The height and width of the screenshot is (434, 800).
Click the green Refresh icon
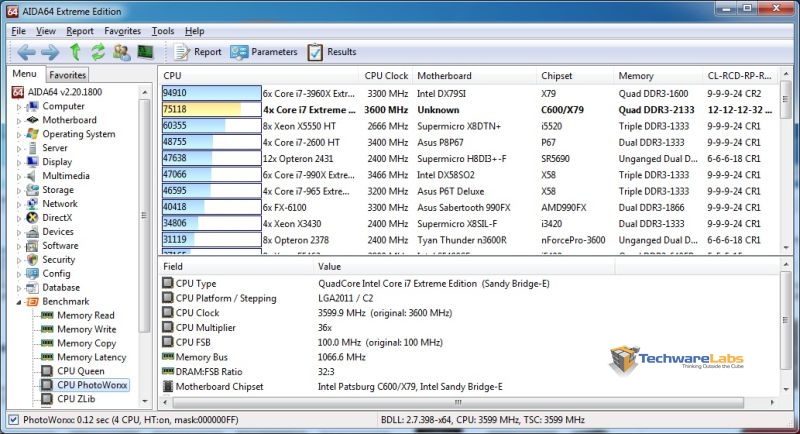coord(97,52)
